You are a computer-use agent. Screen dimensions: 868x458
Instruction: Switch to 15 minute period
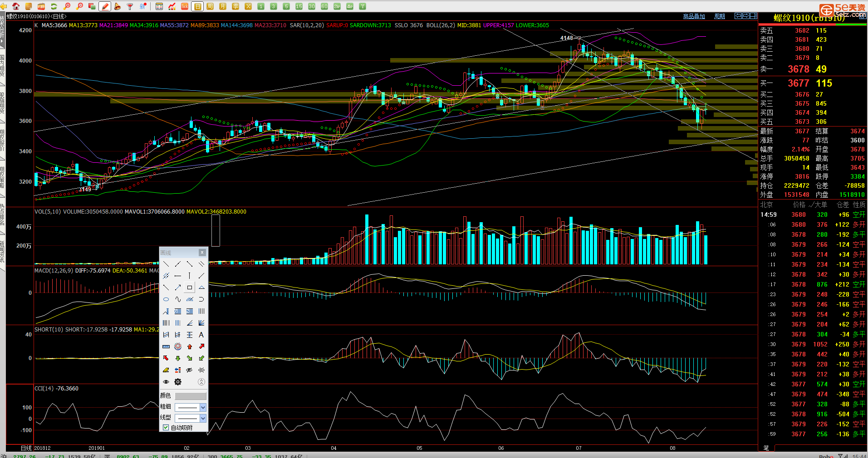[299, 6]
